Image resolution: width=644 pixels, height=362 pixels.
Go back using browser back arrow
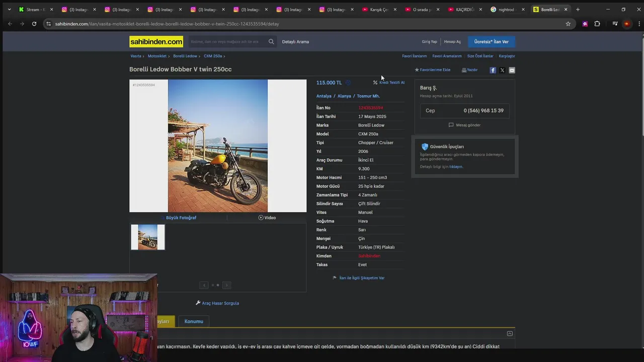[10, 24]
